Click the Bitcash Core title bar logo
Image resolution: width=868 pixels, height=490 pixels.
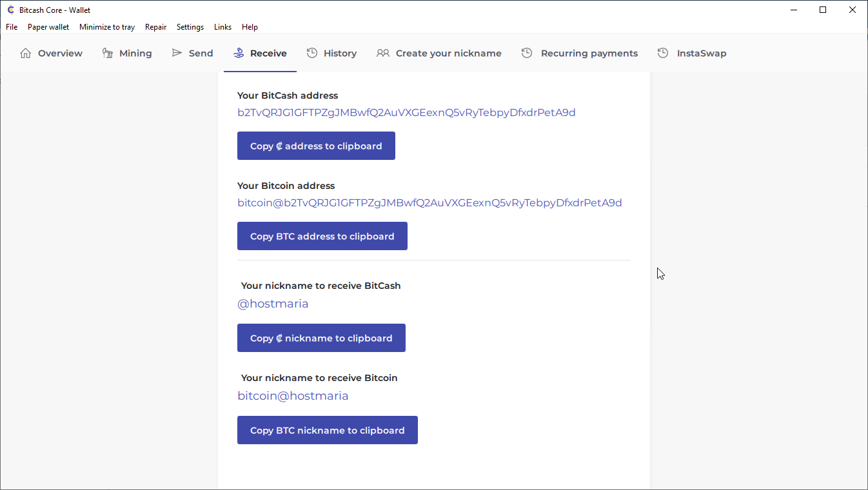(10, 10)
